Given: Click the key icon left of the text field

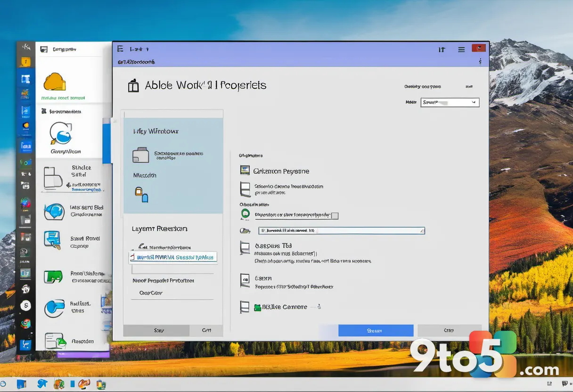Looking at the screenshot, I should click(x=245, y=230).
